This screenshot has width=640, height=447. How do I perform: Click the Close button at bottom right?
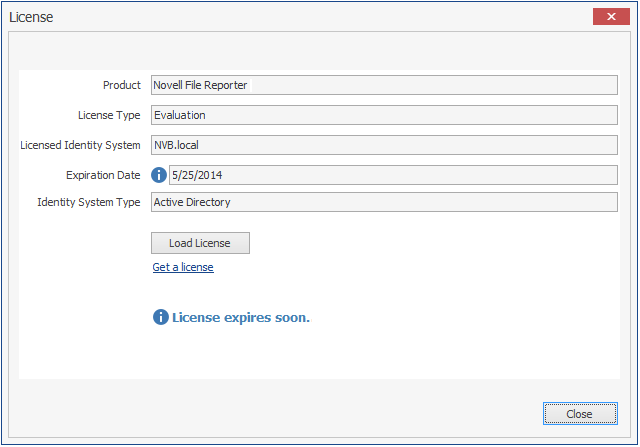(579, 414)
